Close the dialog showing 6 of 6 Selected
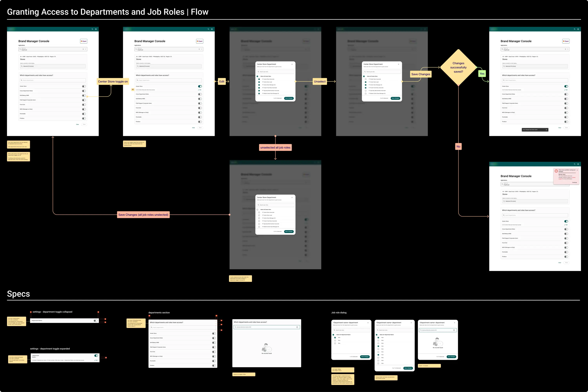Image resolution: width=588 pixels, height=392 pixels. 292,64
